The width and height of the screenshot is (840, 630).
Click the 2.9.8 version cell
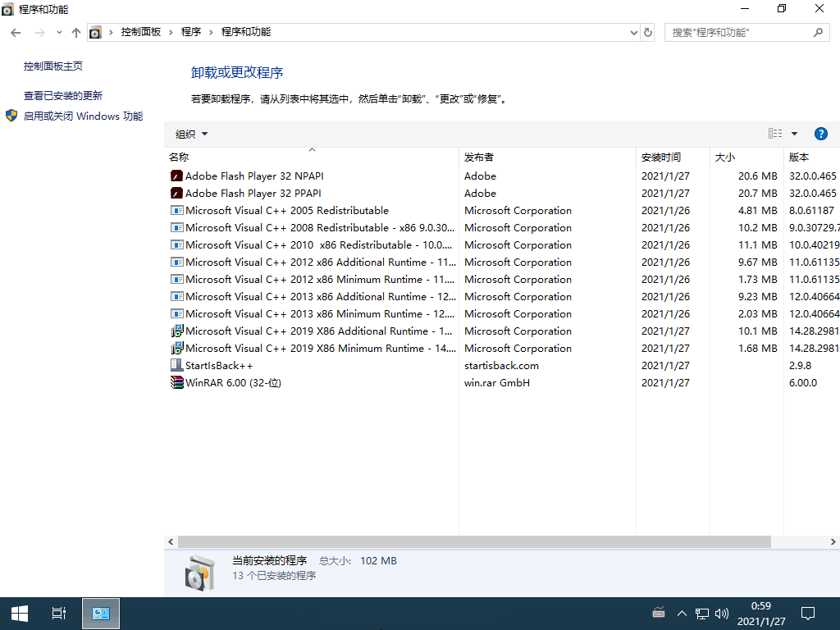800,365
